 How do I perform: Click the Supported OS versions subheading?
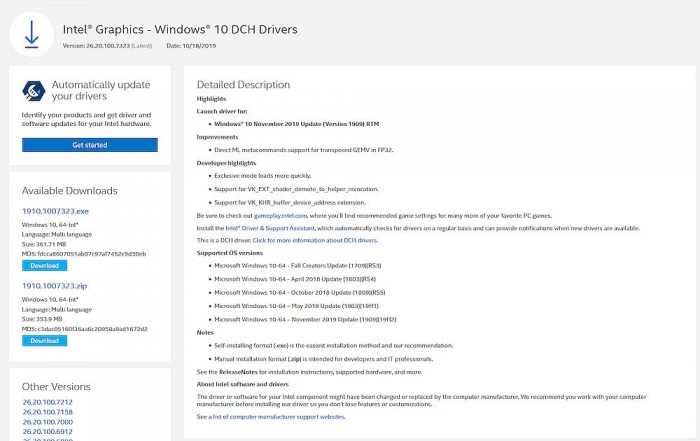[229, 253]
